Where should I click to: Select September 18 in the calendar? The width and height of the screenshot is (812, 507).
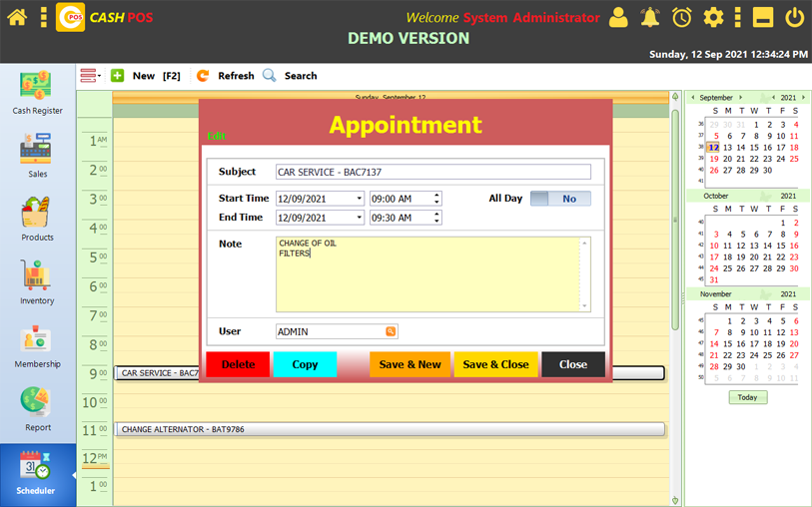point(794,148)
